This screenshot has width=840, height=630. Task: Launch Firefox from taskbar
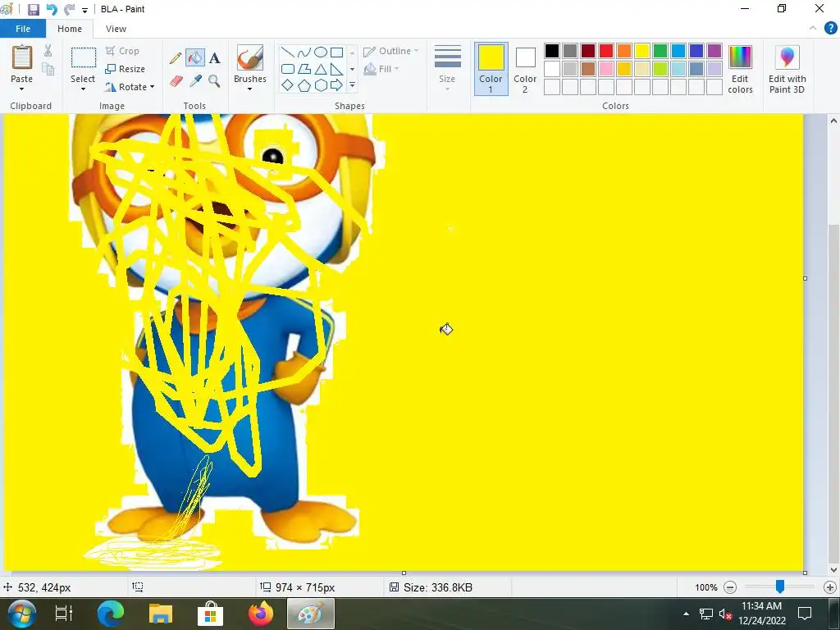tap(261, 614)
